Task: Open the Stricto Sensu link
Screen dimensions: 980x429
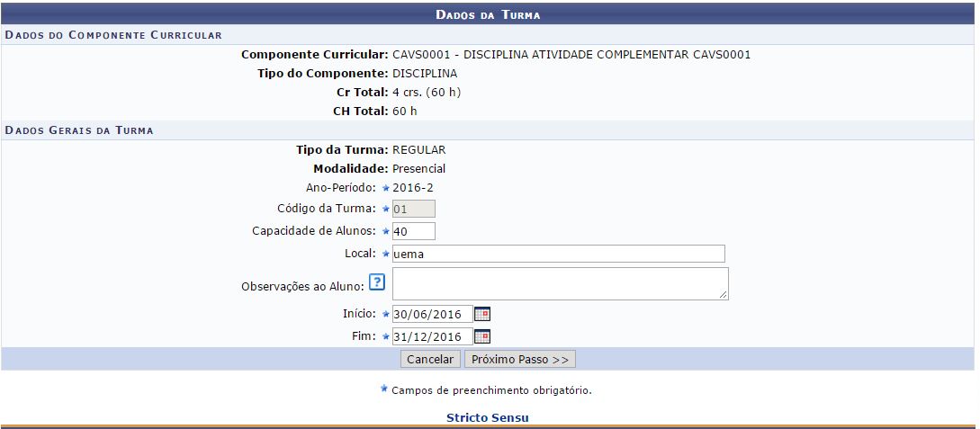Action: click(488, 418)
